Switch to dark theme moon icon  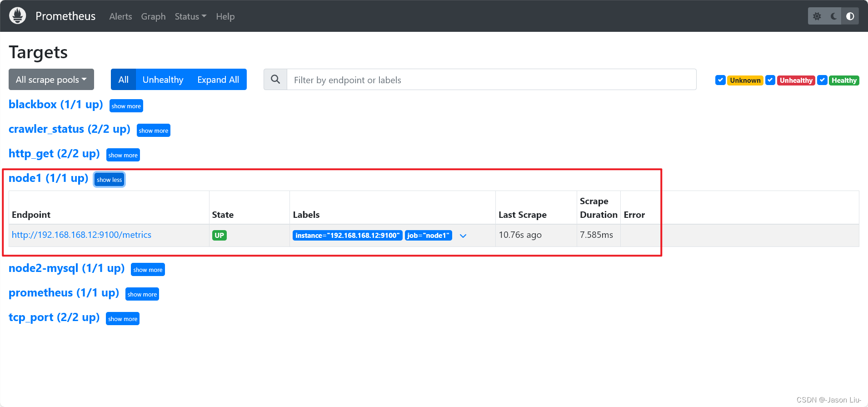833,16
